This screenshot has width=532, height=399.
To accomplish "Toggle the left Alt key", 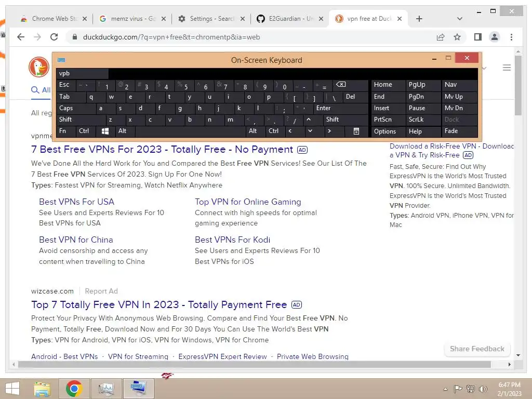I will [125, 131].
